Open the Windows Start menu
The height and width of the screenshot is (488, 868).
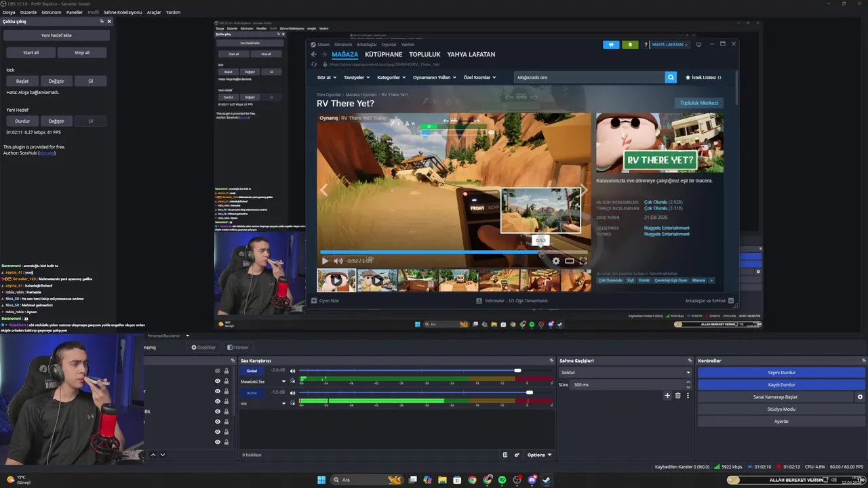(x=321, y=480)
